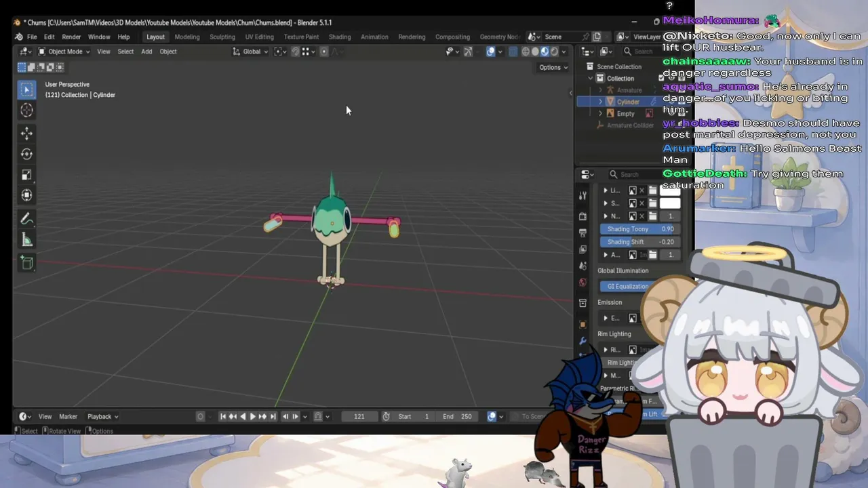Open the viewport Select menu
Screen dimensions: 868x488
point(125,52)
